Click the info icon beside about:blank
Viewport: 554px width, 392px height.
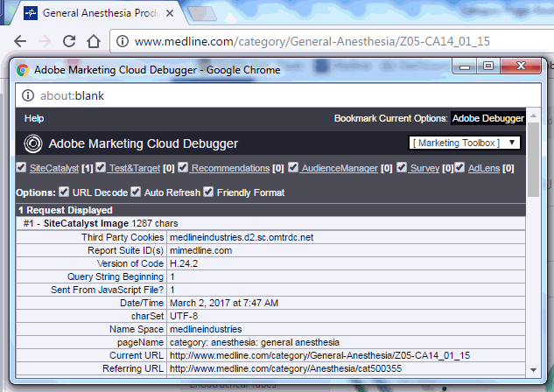pyautogui.click(x=28, y=95)
